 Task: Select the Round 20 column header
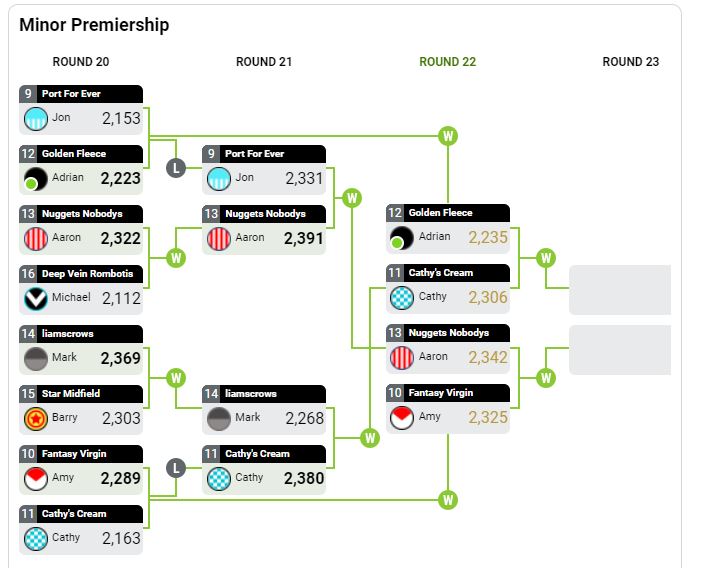(81, 62)
